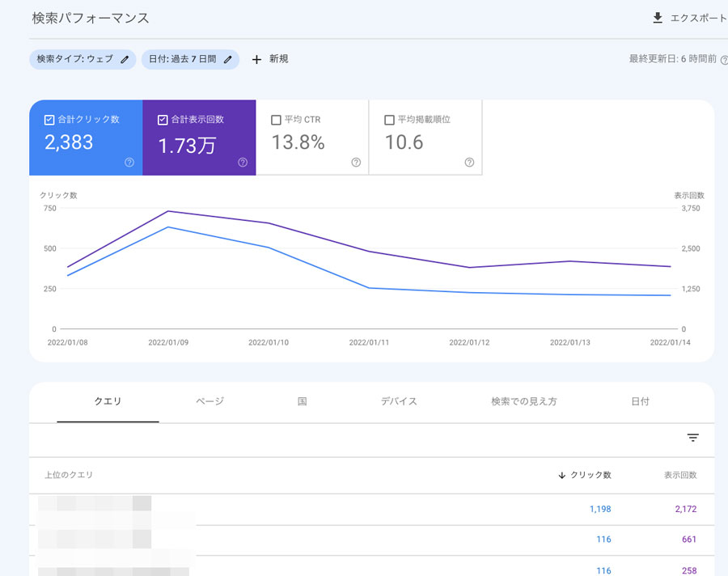Click the 2022/01/09 axis date label
Screen dimensions: 728x576
(168, 342)
